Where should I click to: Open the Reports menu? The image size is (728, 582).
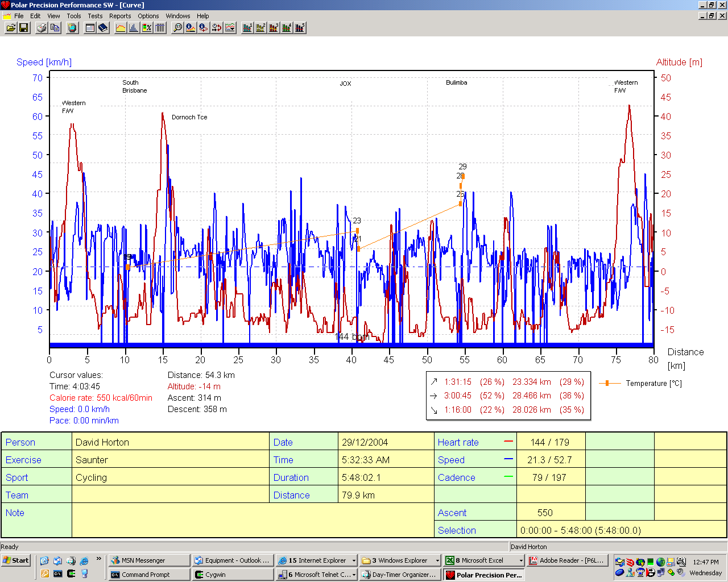(120, 16)
